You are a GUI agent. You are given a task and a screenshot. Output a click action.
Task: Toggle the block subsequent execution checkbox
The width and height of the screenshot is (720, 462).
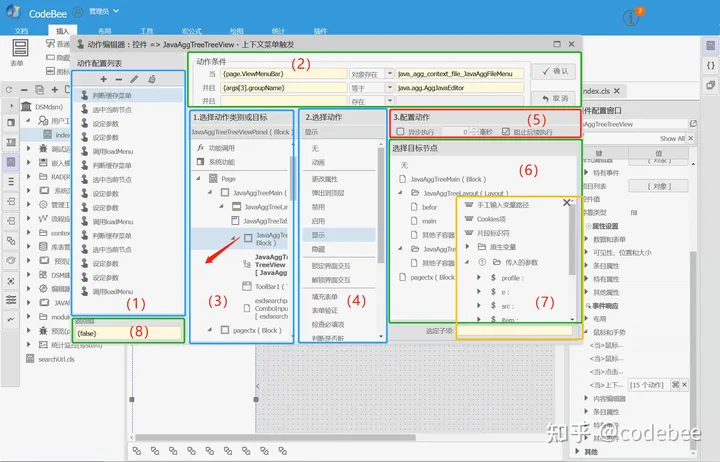[506, 132]
